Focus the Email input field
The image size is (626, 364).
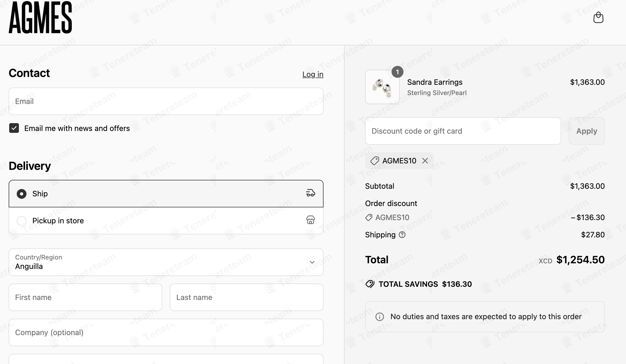[x=166, y=101]
